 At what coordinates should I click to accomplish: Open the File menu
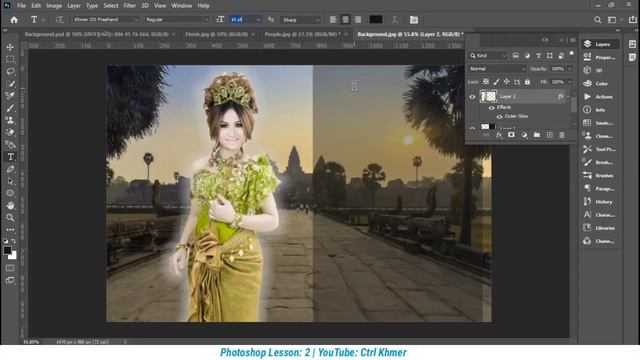[x=21, y=6]
